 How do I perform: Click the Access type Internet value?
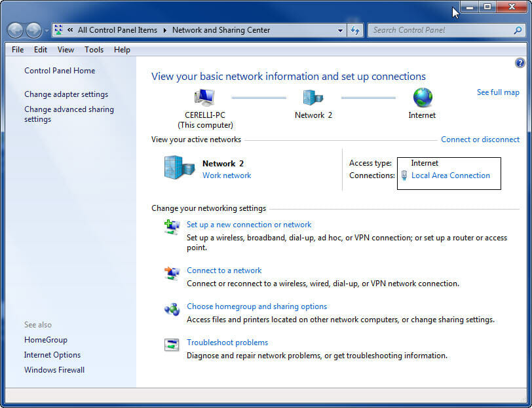(425, 163)
